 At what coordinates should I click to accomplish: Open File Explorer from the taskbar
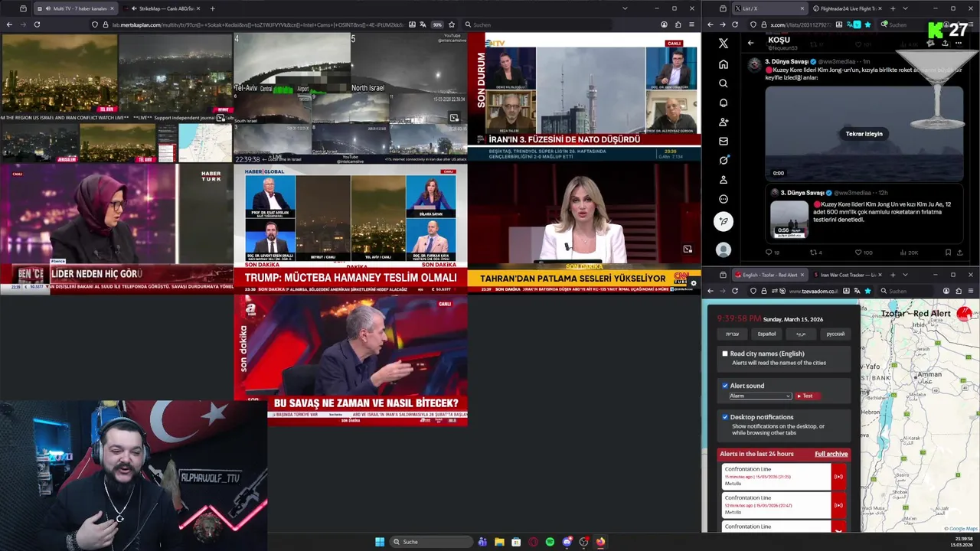pyautogui.click(x=499, y=542)
